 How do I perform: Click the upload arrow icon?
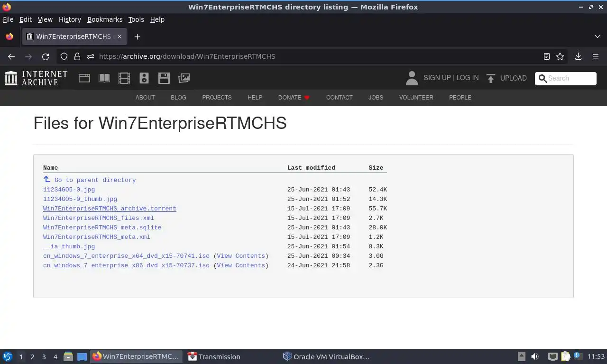tap(491, 78)
